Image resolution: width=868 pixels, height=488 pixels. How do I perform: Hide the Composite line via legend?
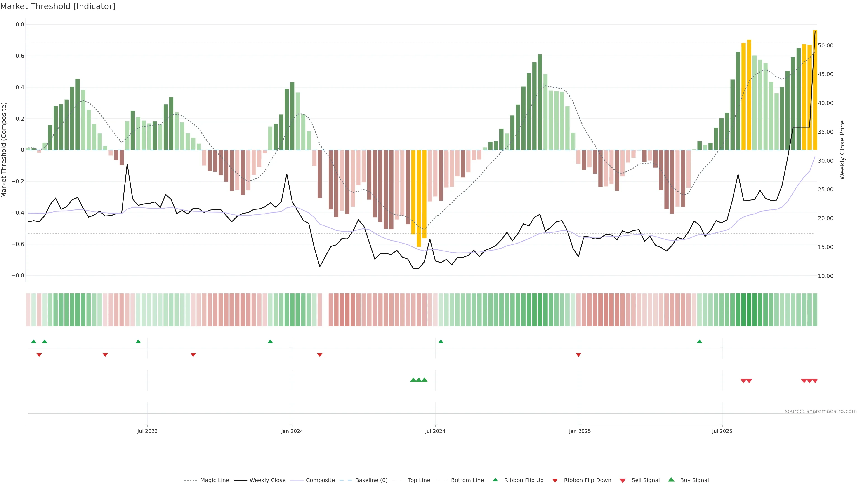pyautogui.click(x=320, y=480)
